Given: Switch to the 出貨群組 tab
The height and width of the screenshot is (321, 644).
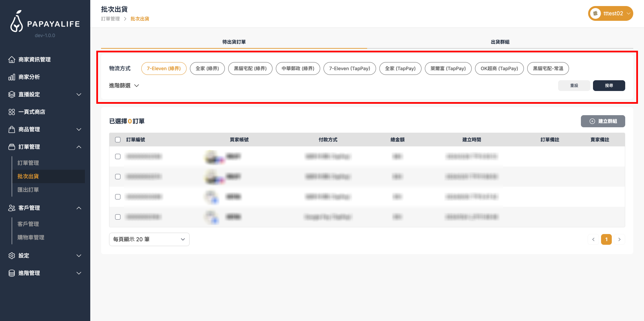Looking at the screenshot, I should (500, 42).
